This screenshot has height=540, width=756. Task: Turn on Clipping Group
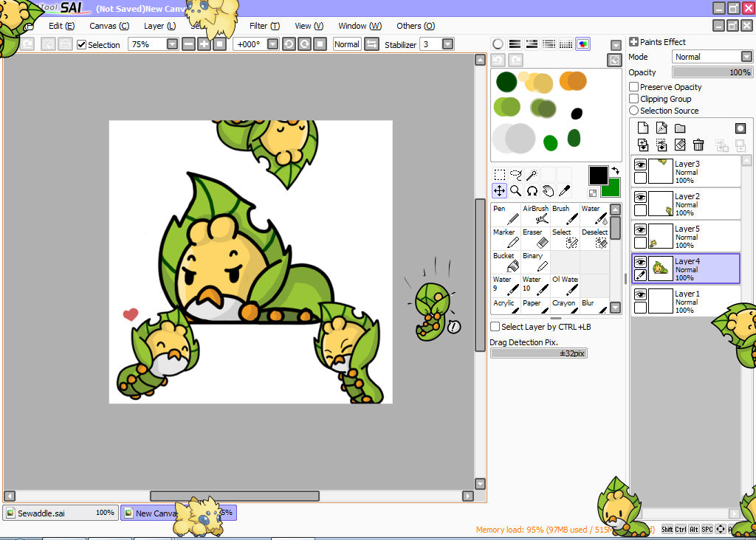pyautogui.click(x=634, y=98)
